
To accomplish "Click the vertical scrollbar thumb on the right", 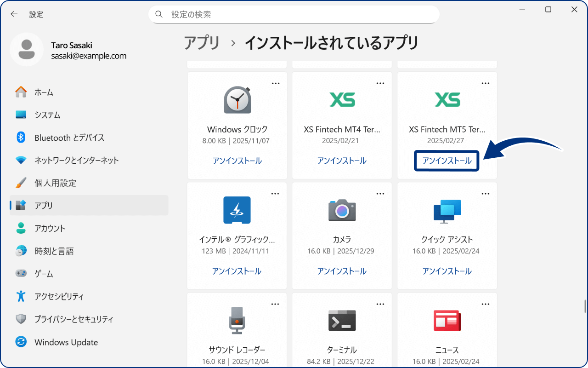I will pos(584,306).
